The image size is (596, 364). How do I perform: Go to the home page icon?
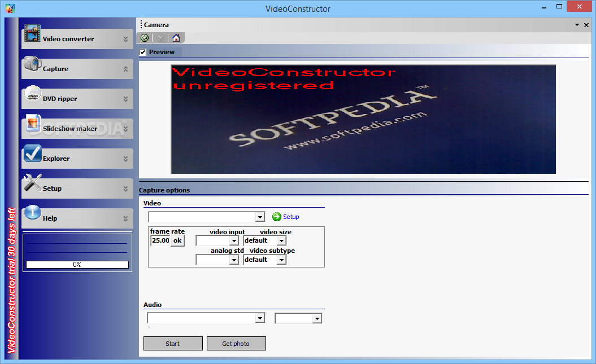(x=176, y=38)
